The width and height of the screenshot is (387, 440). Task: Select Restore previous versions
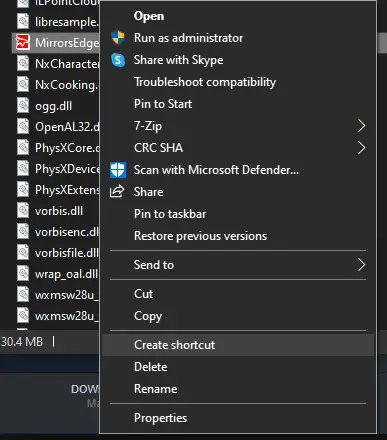[238, 236]
